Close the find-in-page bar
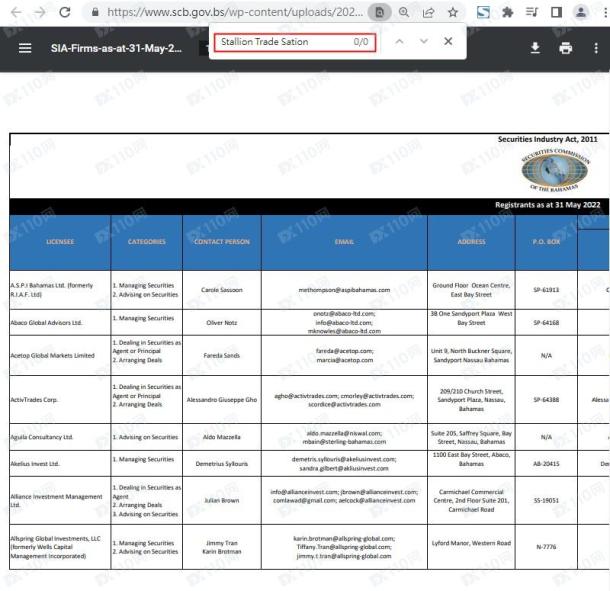The image size is (610, 591). click(448, 41)
